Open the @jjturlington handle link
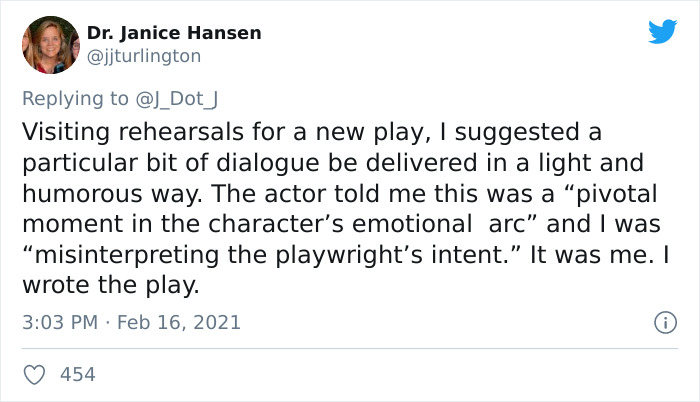The image size is (700, 402). point(144,56)
